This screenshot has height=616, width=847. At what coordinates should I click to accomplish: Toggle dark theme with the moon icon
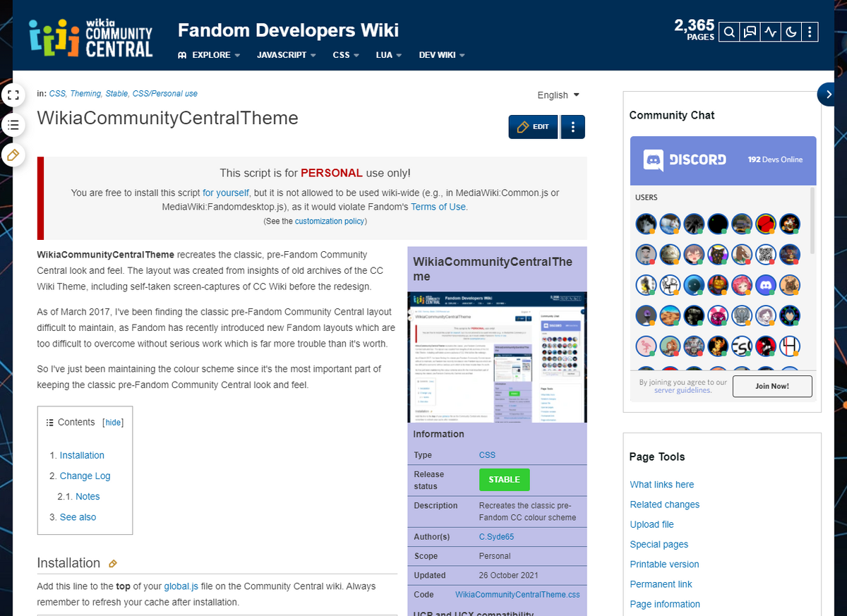(x=790, y=32)
